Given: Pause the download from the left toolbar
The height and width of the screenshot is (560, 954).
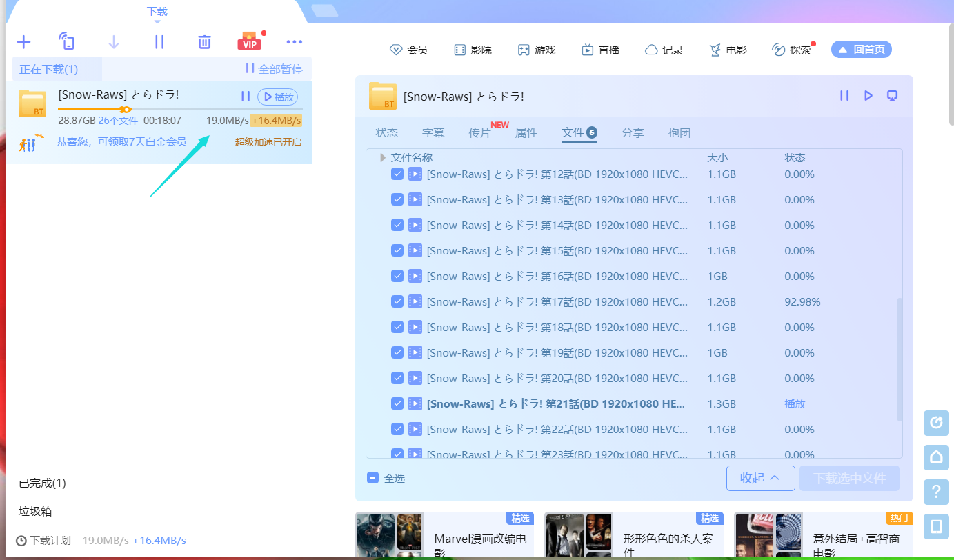Looking at the screenshot, I should click(x=159, y=42).
